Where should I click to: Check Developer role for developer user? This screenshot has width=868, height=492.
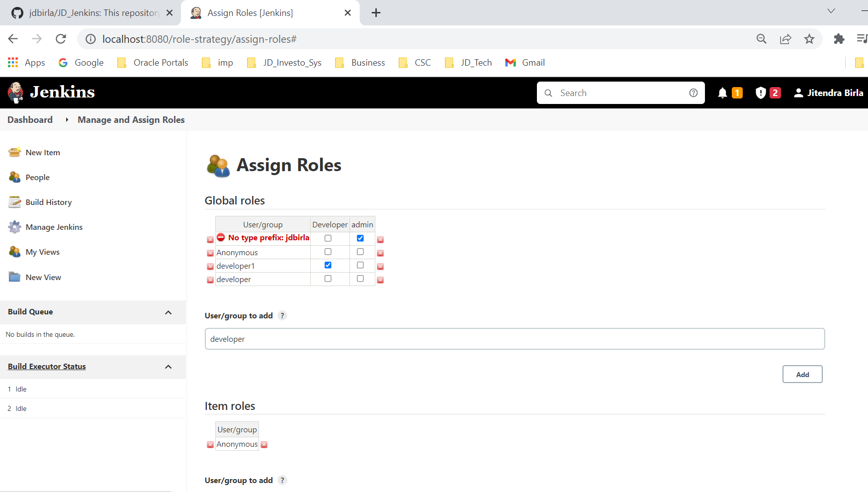point(328,279)
